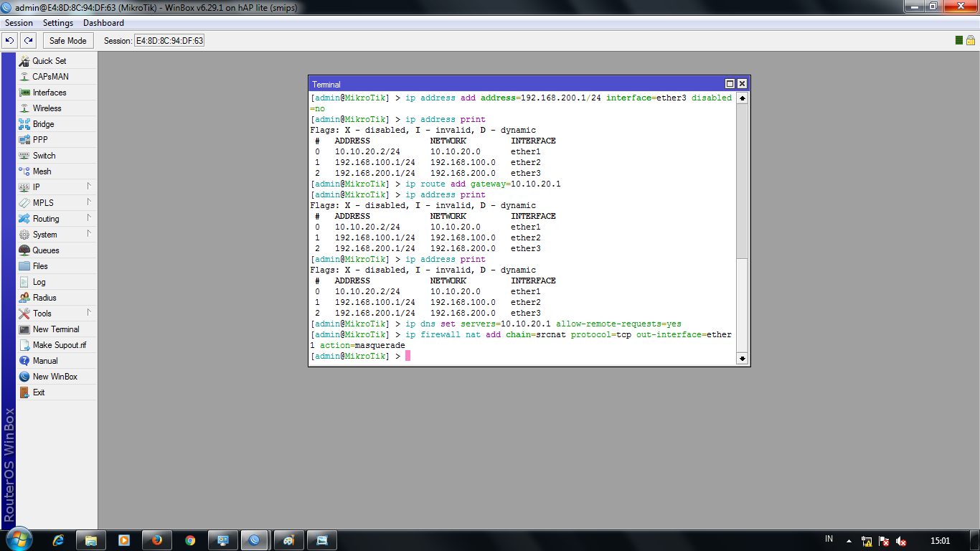Click Terminal scrollbar up arrow
980x551 pixels.
point(742,98)
